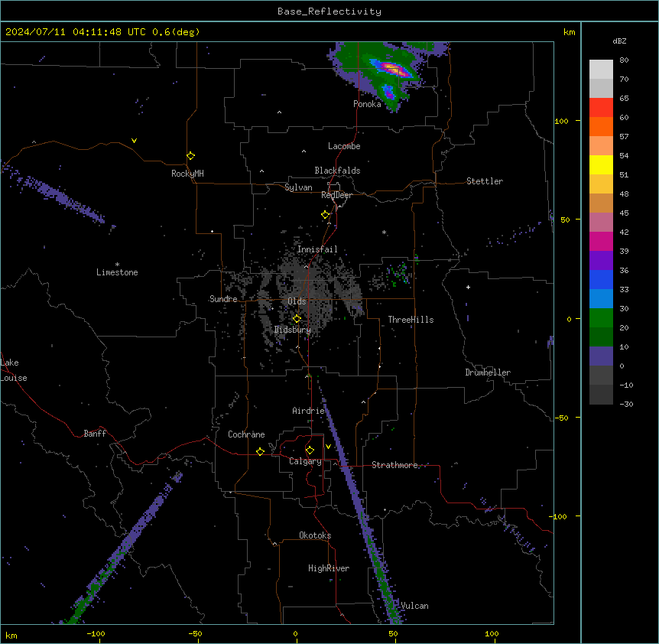Click the asterisk marker above Limestone label

(x=117, y=265)
